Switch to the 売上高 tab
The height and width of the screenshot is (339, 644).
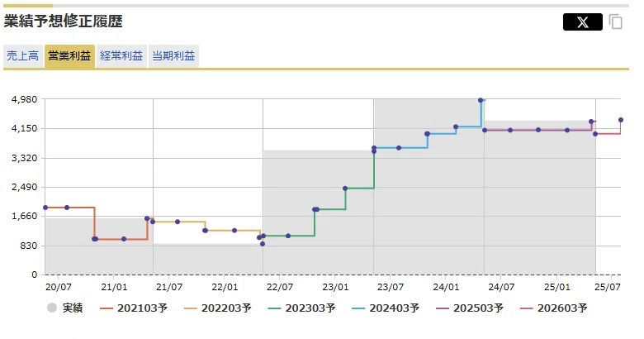click(x=22, y=56)
